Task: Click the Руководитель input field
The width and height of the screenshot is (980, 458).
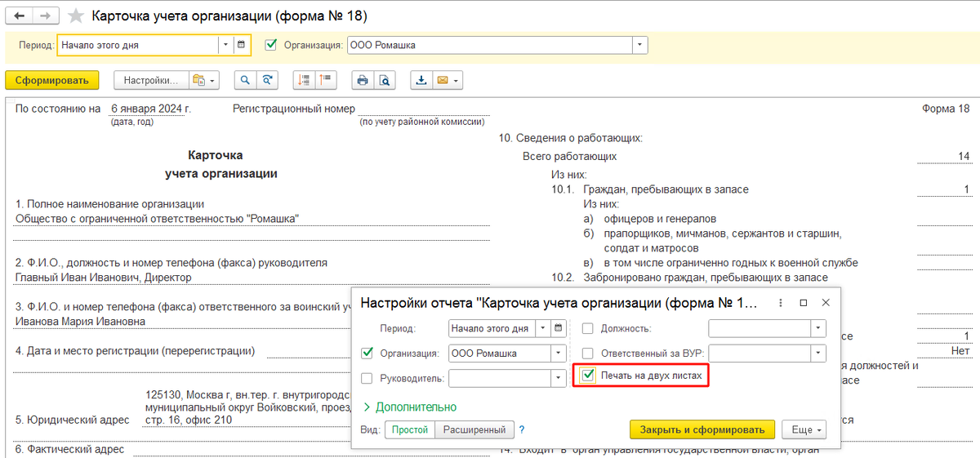Action: tap(500, 378)
